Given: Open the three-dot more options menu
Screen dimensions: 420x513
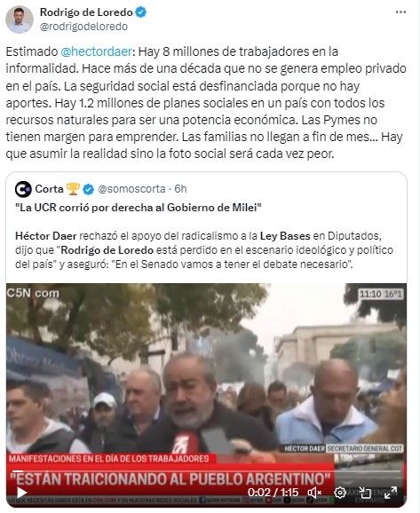Looking at the screenshot, I should tap(400, 12).
